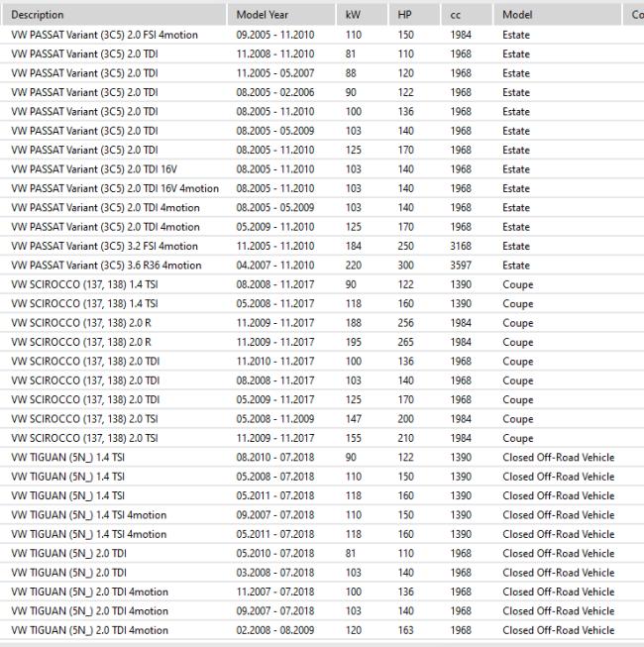Image resolution: width=644 pixels, height=647 pixels.
Task: Select the SCIROCCO 2.0 R 265 HP row
Action: (322, 342)
